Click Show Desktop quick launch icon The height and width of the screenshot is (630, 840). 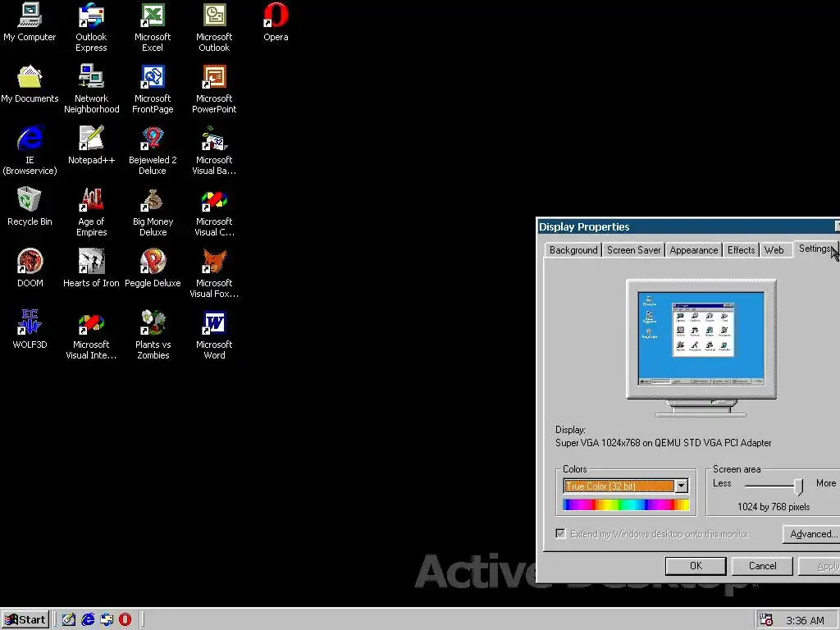pos(69,620)
